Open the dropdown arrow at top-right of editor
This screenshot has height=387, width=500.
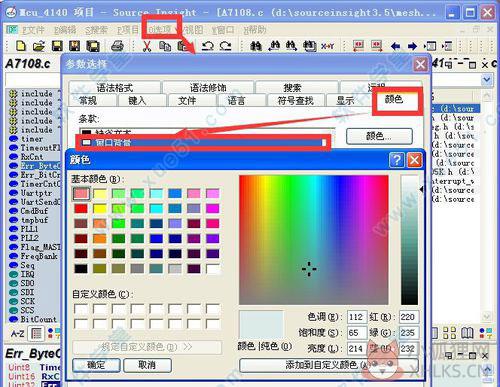point(487,80)
